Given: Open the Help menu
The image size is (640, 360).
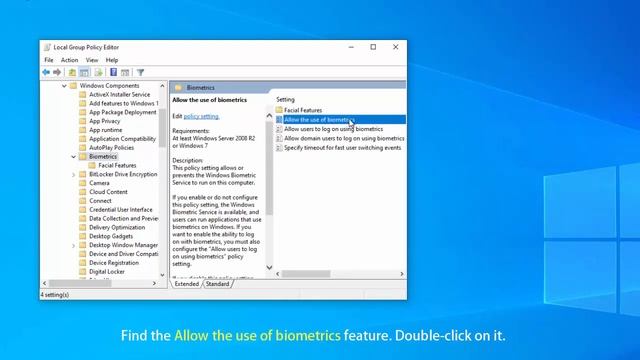Looking at the screenshot, I should [x=112, y=60].
